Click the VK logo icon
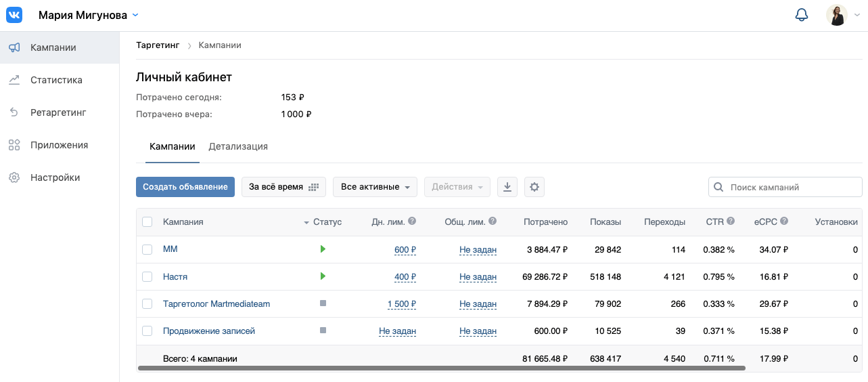This screenshot has height=382, width=868. [x=14, y=15]
